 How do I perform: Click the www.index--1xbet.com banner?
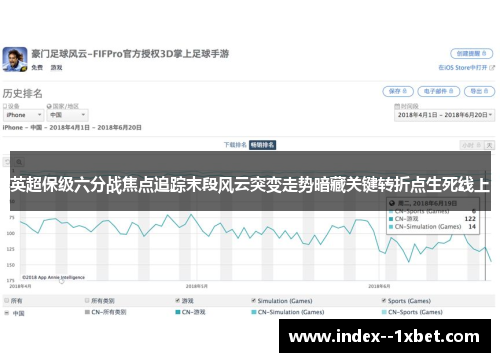click(385, 336)
